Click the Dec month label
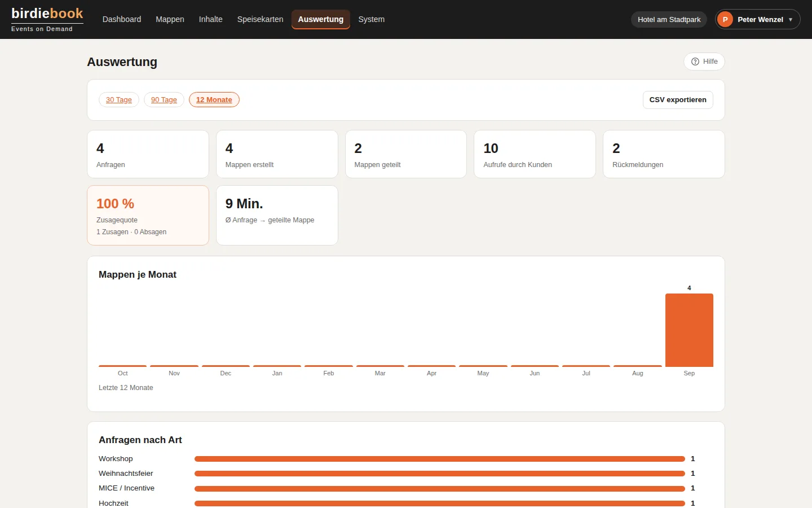Screen dimensions: 812x508 226,373
